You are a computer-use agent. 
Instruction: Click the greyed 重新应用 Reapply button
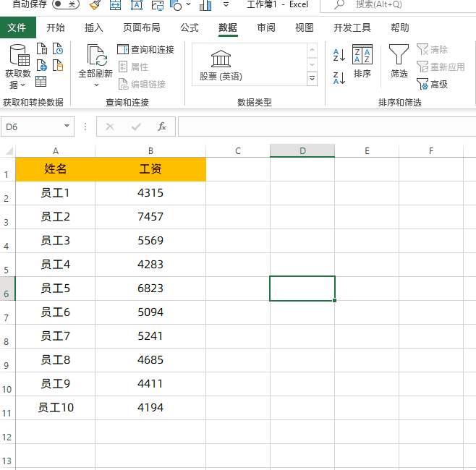(441, 67)
